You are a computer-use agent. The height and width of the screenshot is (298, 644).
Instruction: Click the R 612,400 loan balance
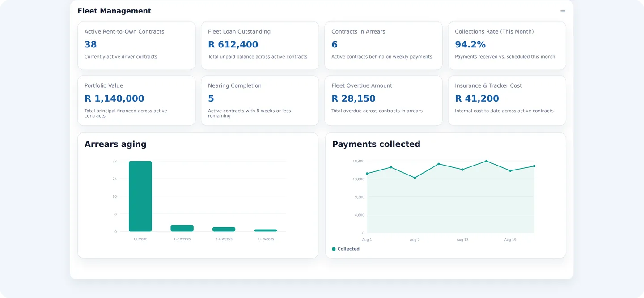coord(233,44)
